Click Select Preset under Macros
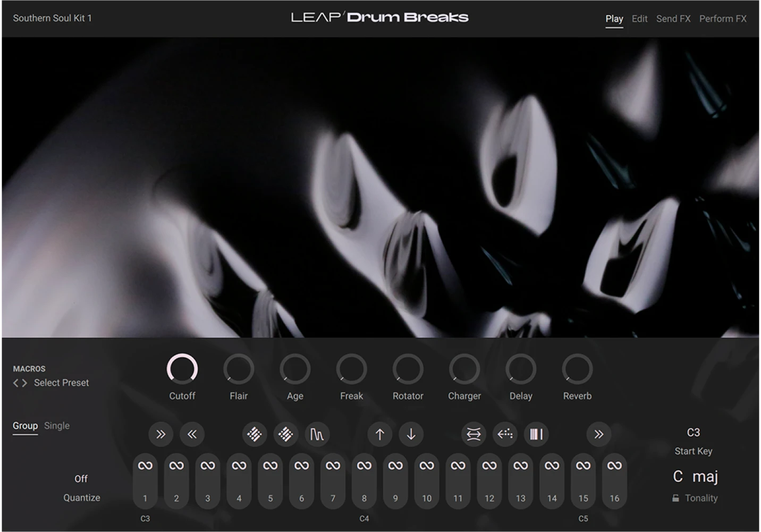 pyautogui.click(x=61, y=383)
